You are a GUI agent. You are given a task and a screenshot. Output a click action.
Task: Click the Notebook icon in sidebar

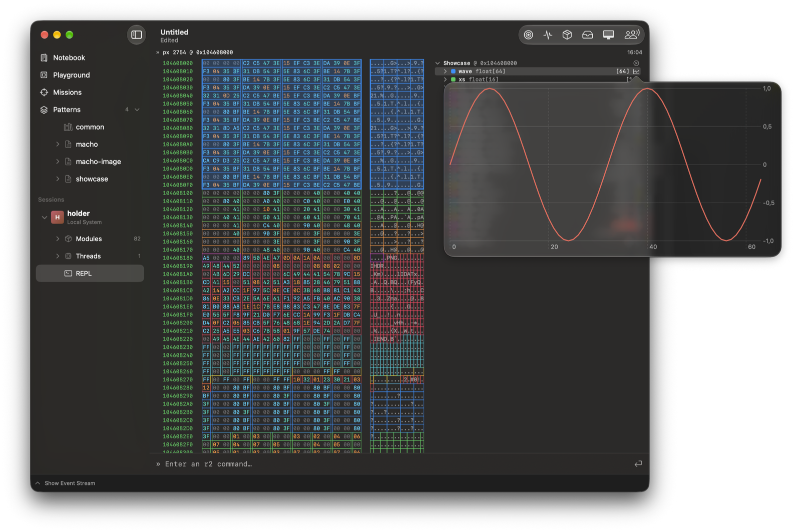pyautogui.click(x=44, y=58)
